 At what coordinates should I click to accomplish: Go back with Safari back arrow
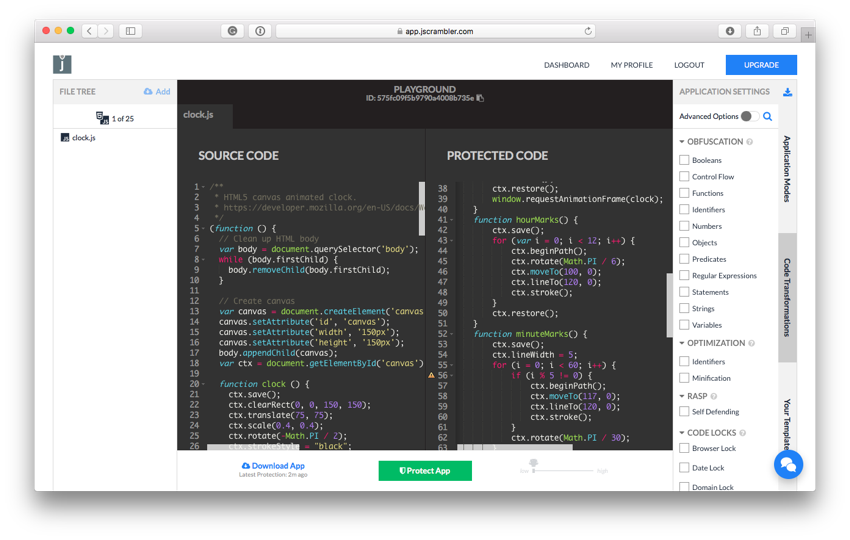coord(89,31)
